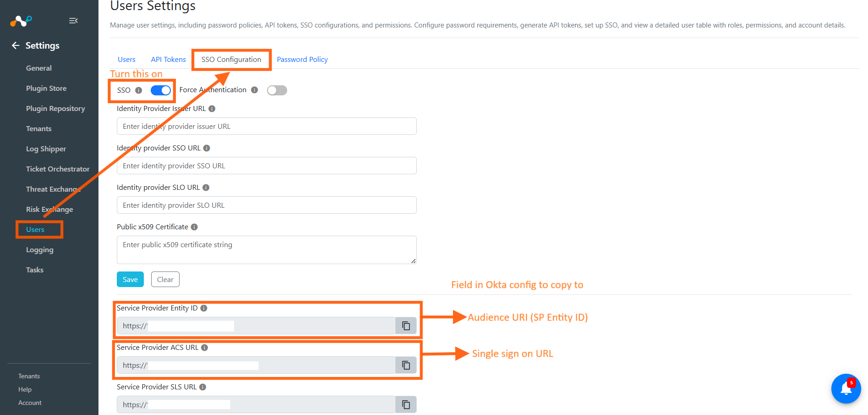Click the Public x509 certificate text area
This screenshot has width=868, height=415.
(x=267, y=249)
